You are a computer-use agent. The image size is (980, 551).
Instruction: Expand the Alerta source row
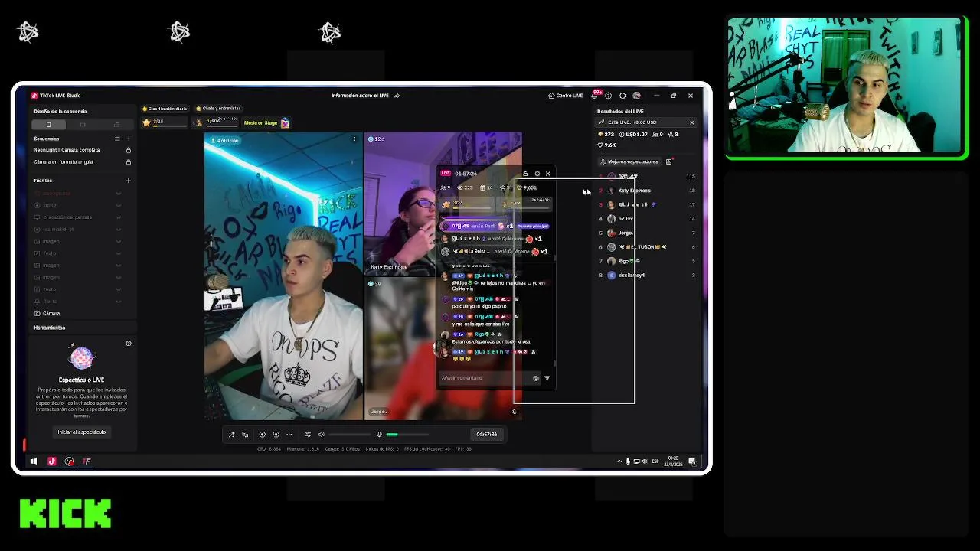click(118, 301)
